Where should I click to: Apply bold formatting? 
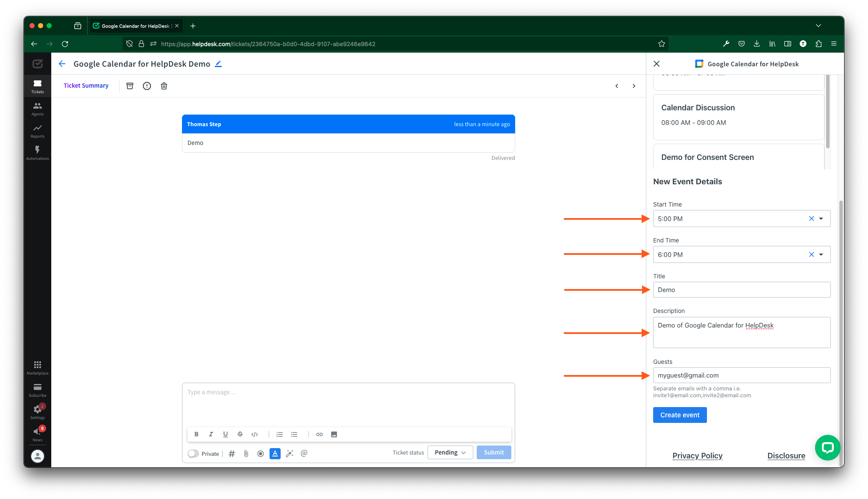coord(196,434)
